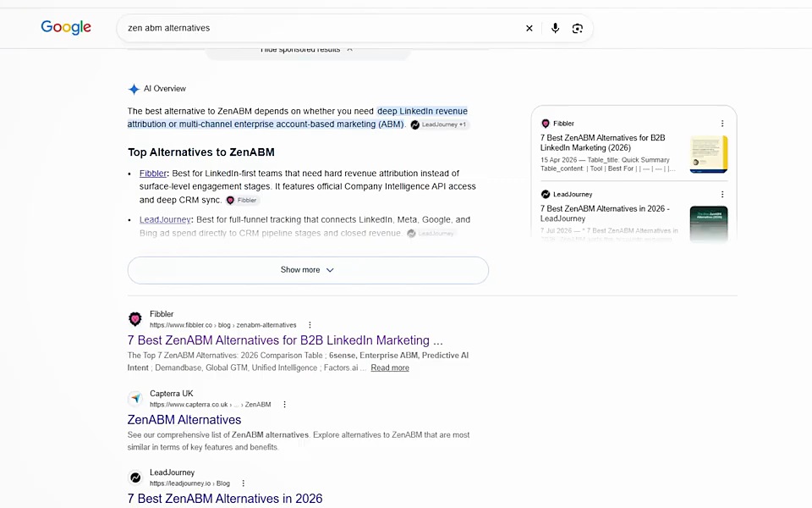This screenshot has width=812, height=508.
Task: View the LeadJourney source card thumbnail
Action: [x=709, y=224]
